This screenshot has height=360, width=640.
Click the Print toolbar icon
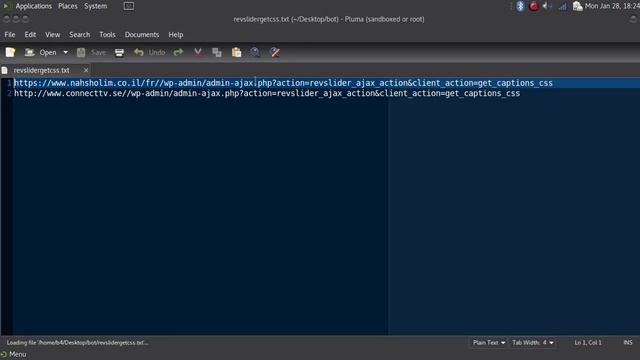point(119,52)
